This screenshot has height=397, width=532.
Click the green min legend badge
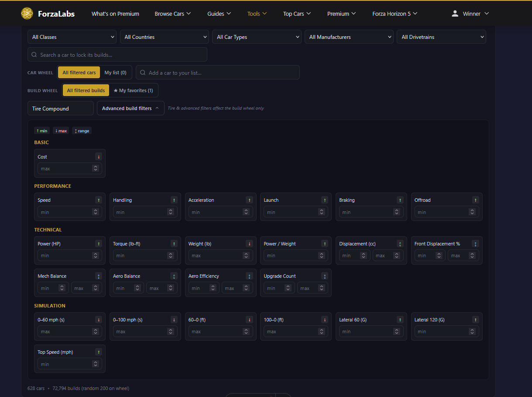42,131
